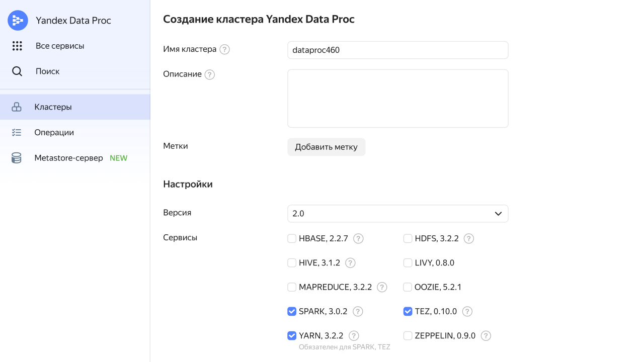Click the Сервисы field label
The height and width of the screenshot is (362, 644).
180,238
